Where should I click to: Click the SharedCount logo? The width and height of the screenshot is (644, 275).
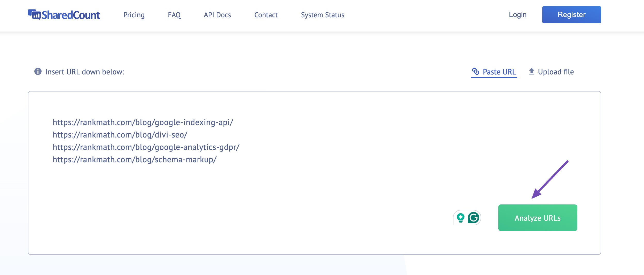tap(64, 15)
